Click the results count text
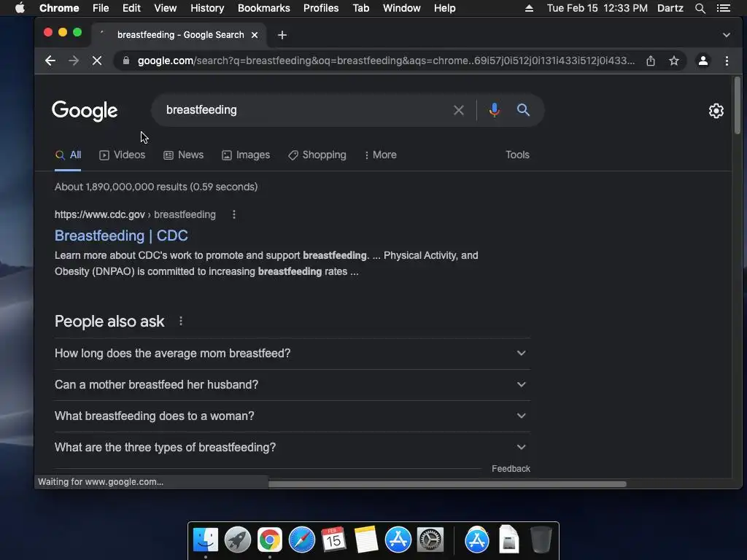This screenshot has width=747, height=560. [x=156, y=187]
